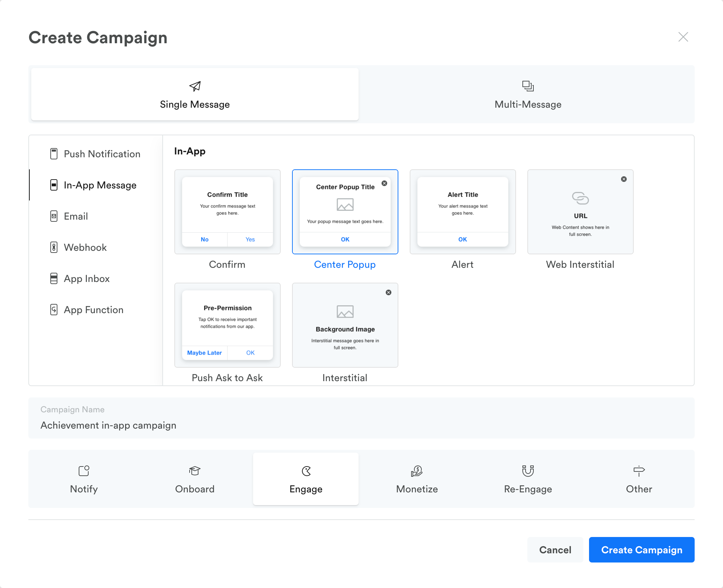The width and height of the screenshot is (723, 588).
Task: Select the Engage campaign goal
Action: click(306, 479)
